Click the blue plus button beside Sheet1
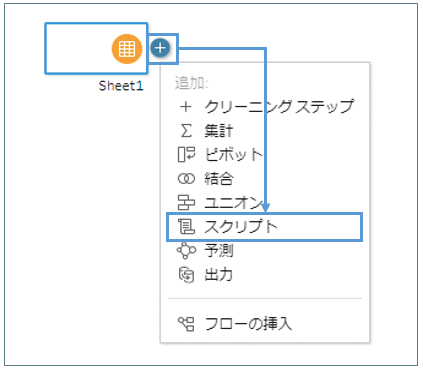423x370 pixels. [160, 48]
